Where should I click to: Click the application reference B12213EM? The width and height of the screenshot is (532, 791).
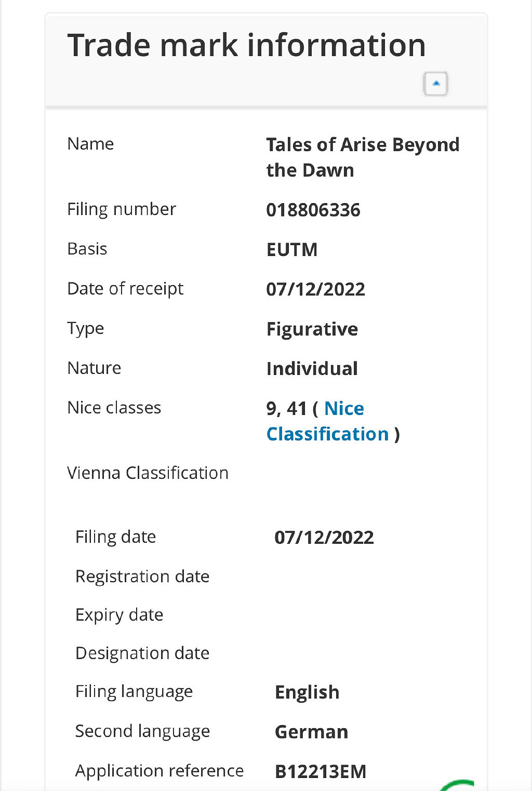tap(320, 772)
